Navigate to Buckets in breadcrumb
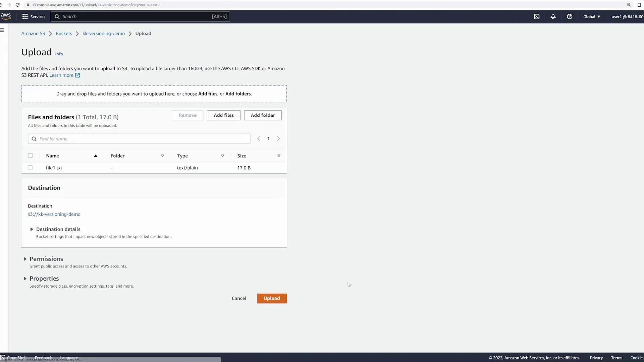Viewport: 644px width, 362px height. coord(64,34)
